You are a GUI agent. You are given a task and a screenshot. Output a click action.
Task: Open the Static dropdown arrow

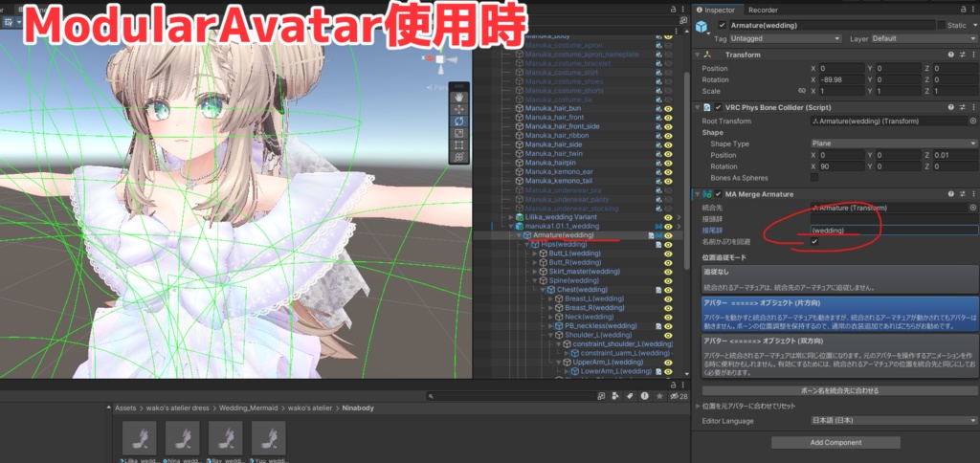[x=974, y=25]
